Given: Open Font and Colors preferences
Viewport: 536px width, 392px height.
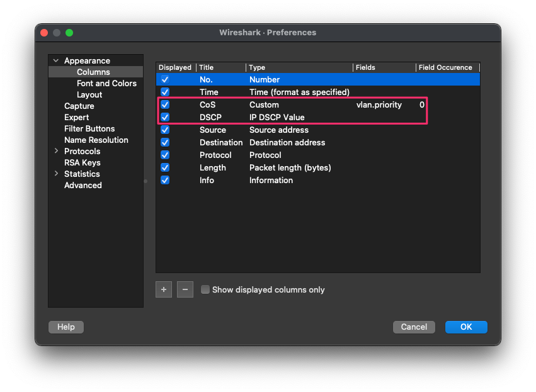Looking at the screenshot, I should tap(106, 83).
